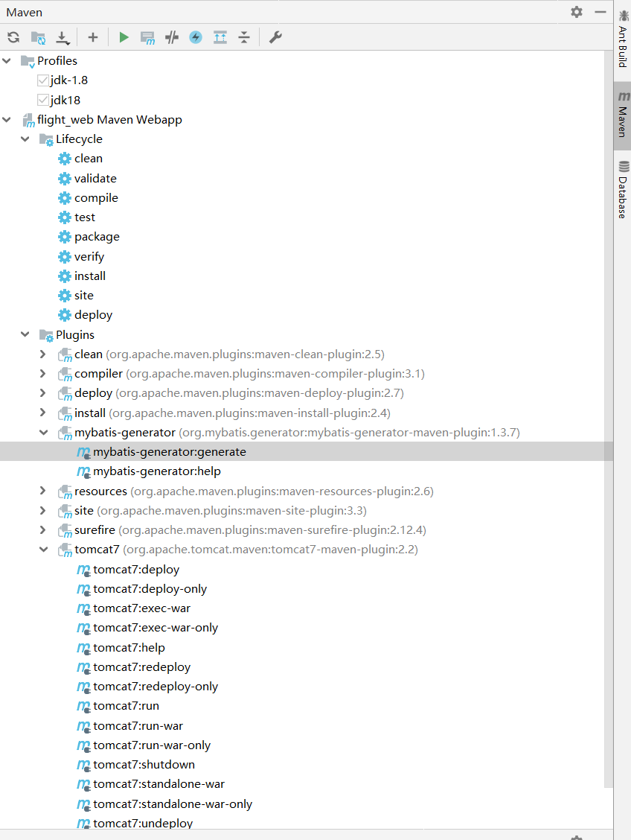Select tomcat7:run-war-only goal
Image resolution: width=631 pixels, height=840 pixels.
(152, 745)
